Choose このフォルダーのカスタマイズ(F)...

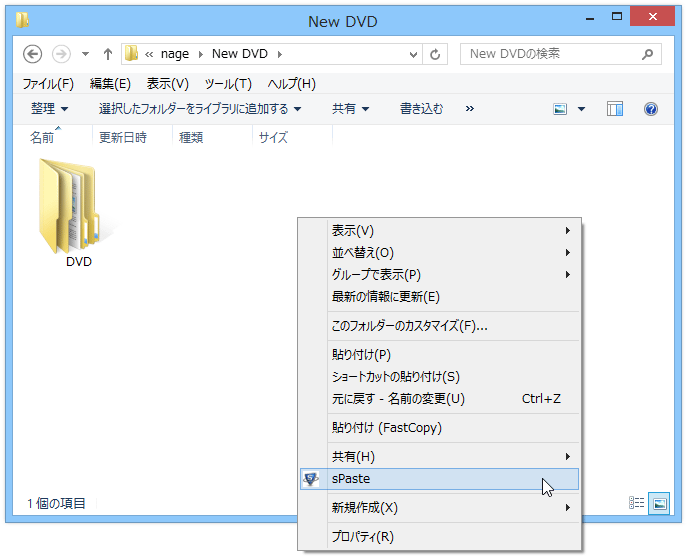(440, 326)
